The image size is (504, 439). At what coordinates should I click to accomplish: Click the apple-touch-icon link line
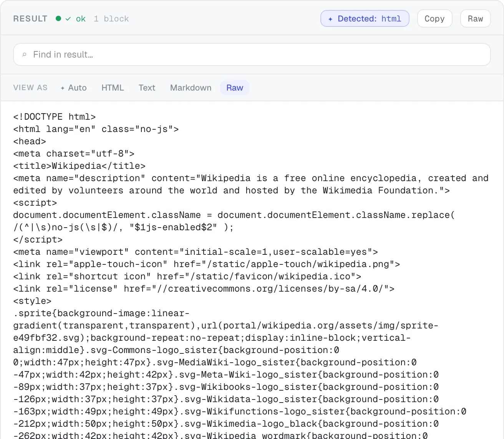point(207,264)
